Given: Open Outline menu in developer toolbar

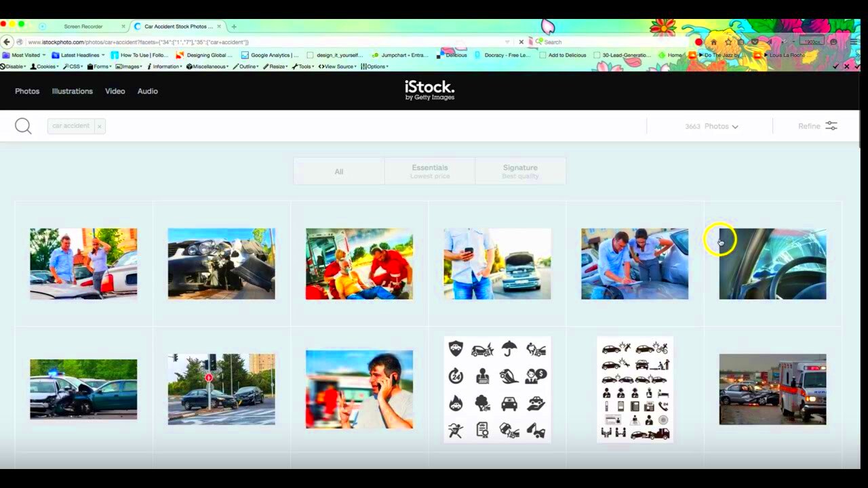Looking at the screenshot, I should click(x=246, y=66).
